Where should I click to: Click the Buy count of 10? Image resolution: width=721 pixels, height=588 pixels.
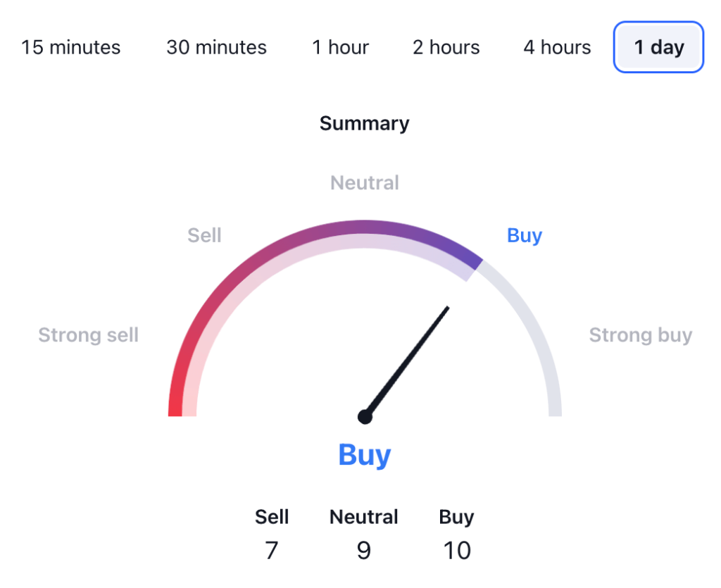tap(456, 550)
